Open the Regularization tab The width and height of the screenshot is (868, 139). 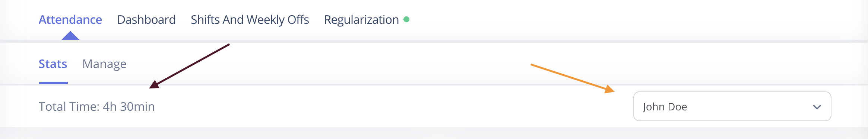[361, 19]
